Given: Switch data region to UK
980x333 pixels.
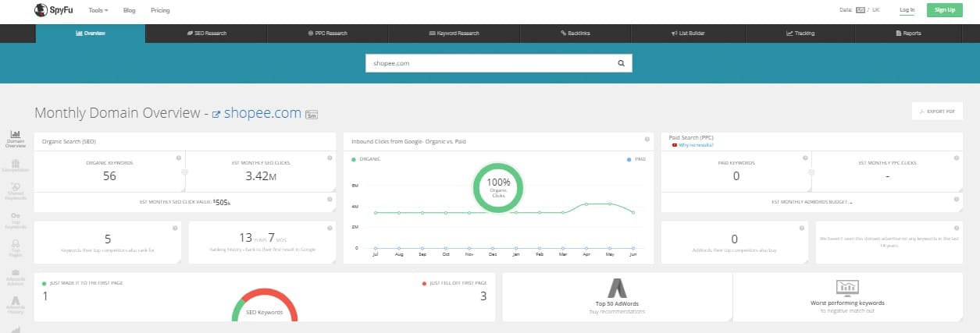Looking at the screenshot, I should (x=876, y=10).
